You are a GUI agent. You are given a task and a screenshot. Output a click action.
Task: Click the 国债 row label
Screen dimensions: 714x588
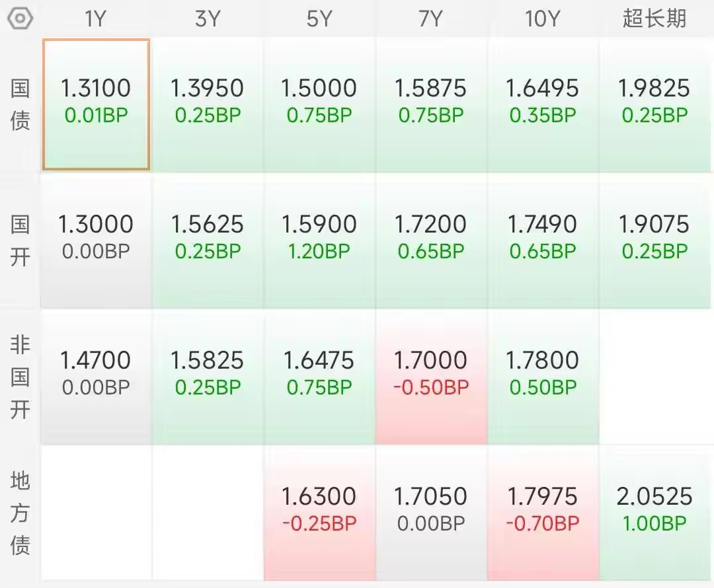coord(20,104)
